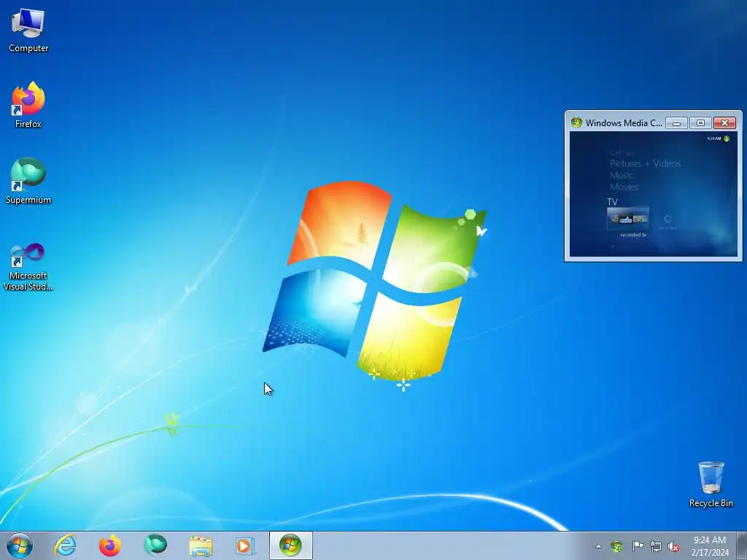Click the live tv setup gear icon
747x560 pixels.
point(668,219)
